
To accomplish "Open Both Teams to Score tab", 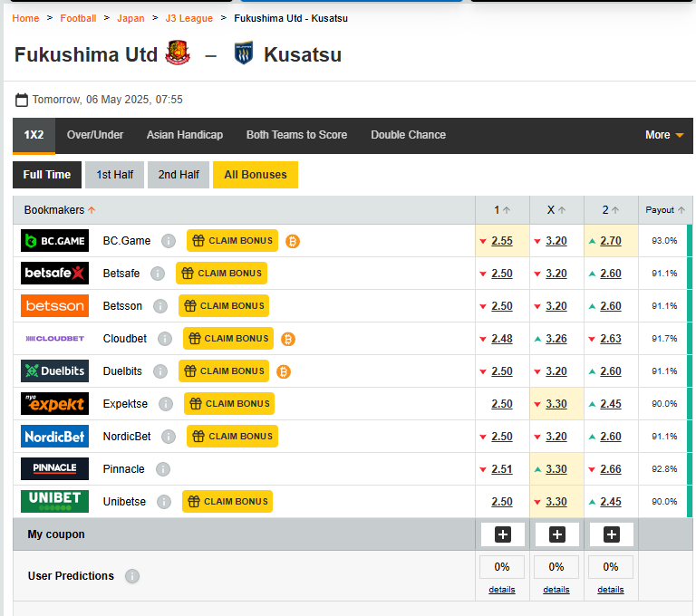I will (x=296, y=135).
